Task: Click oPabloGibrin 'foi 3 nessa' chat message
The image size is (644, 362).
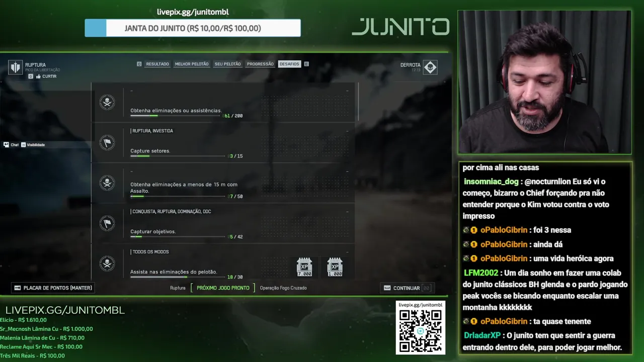Action: [x=517, y=230]
